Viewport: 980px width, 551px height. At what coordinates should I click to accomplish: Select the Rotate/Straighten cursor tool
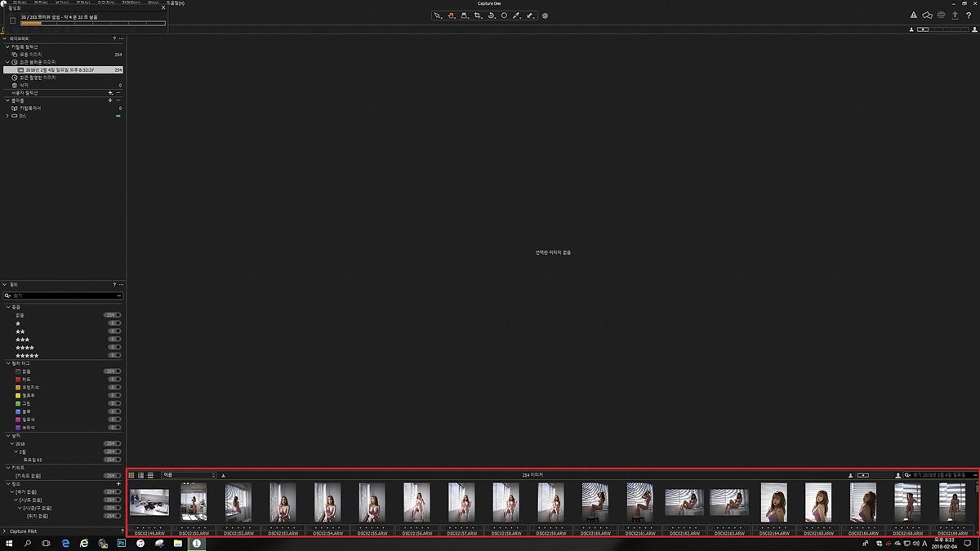click(491, 16)
